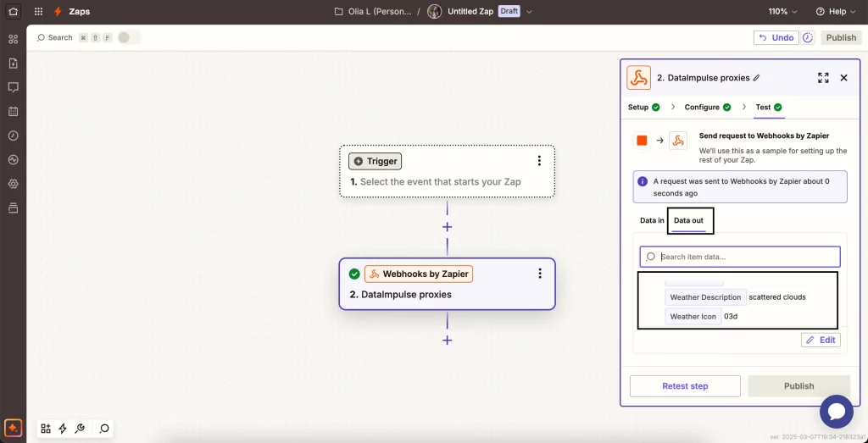Click the Weather Description field label
This screenshot has height=443, width=868.
(705, 297)
